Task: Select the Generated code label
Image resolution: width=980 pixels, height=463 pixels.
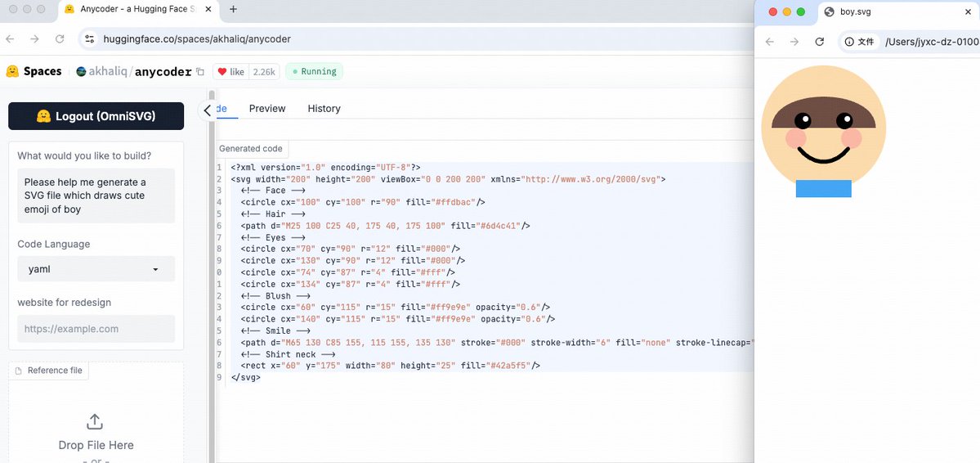Action: [251, 149]
